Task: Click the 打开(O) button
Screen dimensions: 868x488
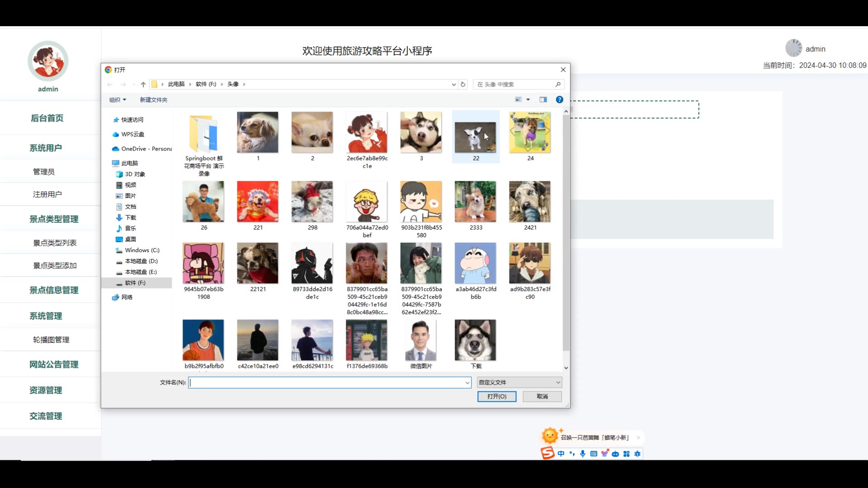Action: tap(497, 396)
